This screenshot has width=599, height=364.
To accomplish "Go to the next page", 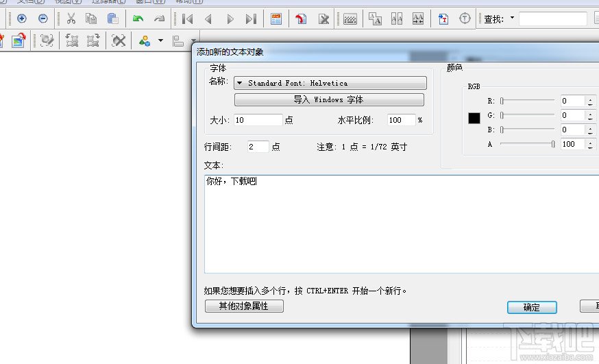I will click(230, 19).
